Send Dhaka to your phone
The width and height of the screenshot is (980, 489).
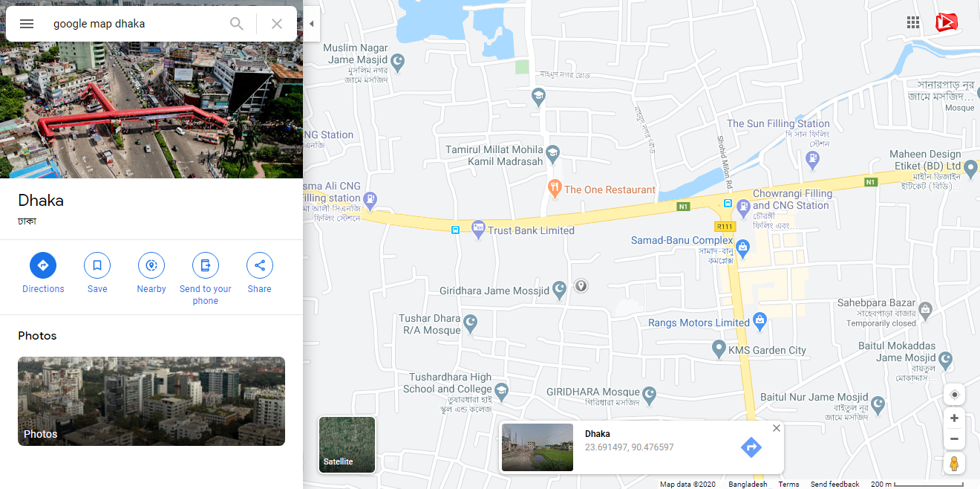coord(206,265)
